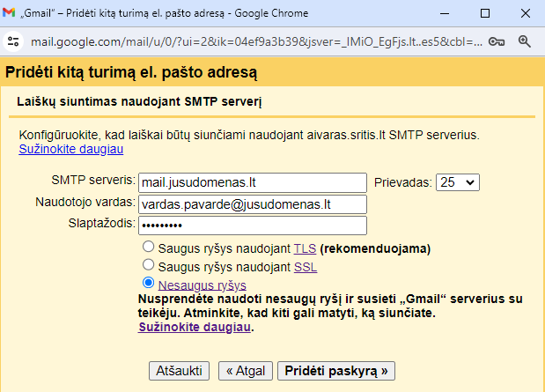Open bold Sužinokite daugiau link in warning
Viewport: 545px width, 392px height.
195,327
